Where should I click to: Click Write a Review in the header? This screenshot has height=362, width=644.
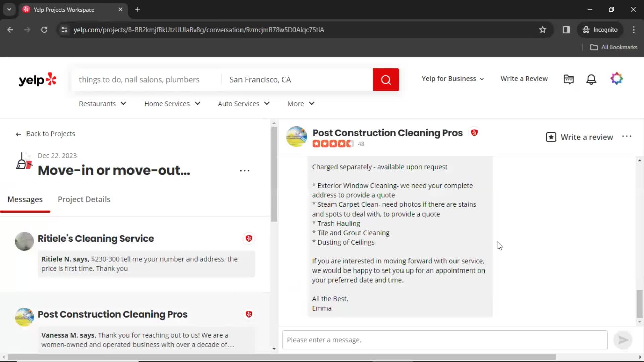(x=524, y=79)
